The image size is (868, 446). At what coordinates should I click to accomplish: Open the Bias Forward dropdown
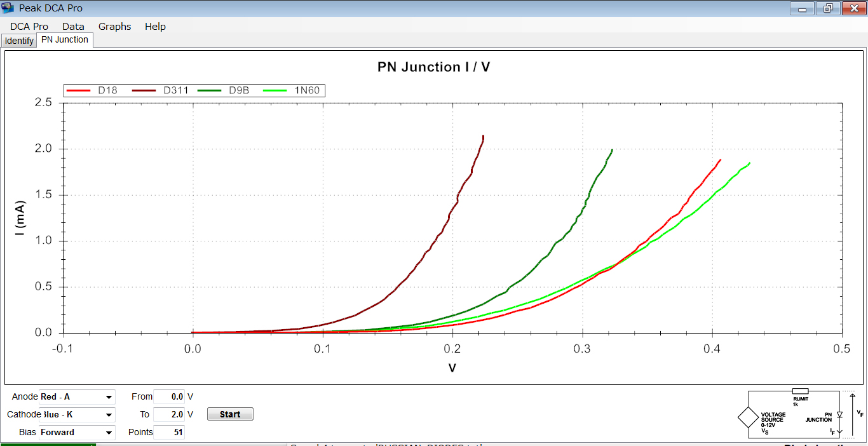109,433
